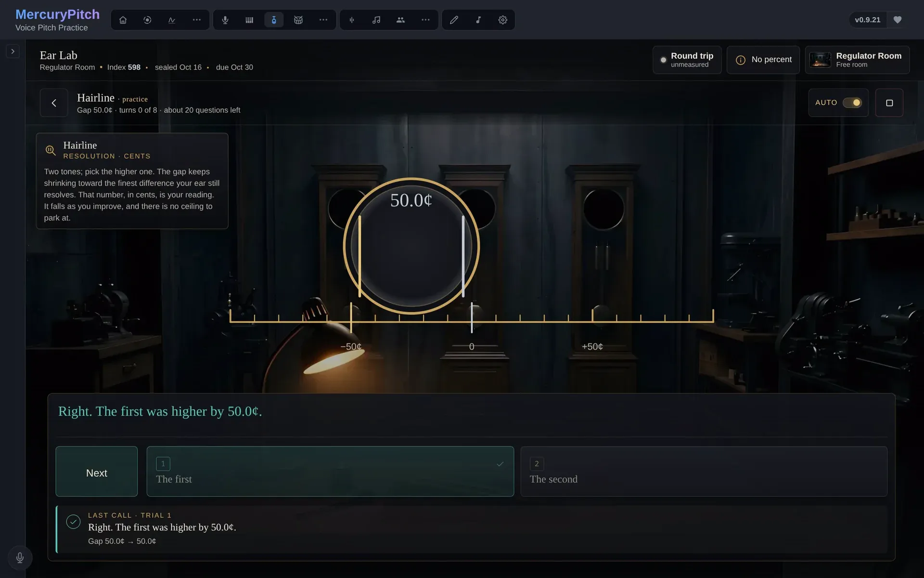This screenshot has height=578, width=924.
Task: Click 'Index 598' text
Action: tap(124, 67)
